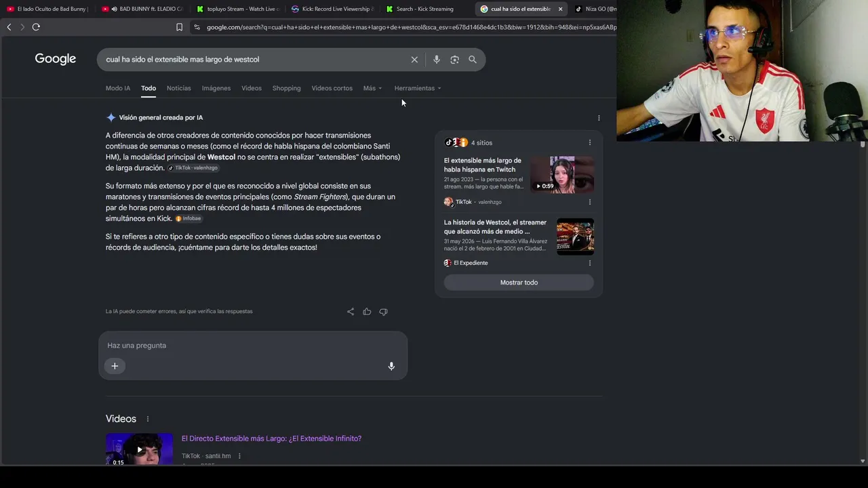Click the TikTok · santii.hm source text
Image resolution: width=868 pixels, height=488 pixels.
206,456
